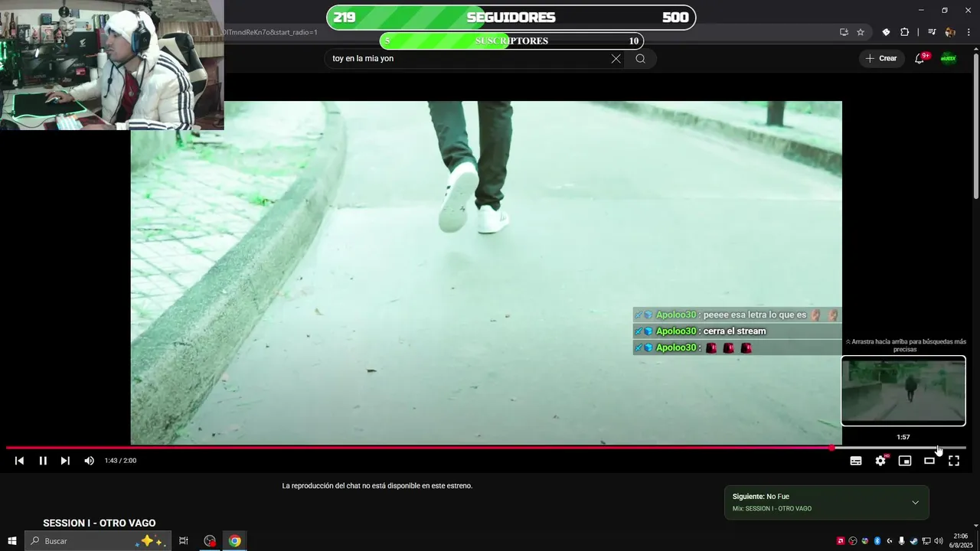Click the seek preview thumbnail
Image resolution: width=980 pixels, height=551 pixels.
[903, 391]
